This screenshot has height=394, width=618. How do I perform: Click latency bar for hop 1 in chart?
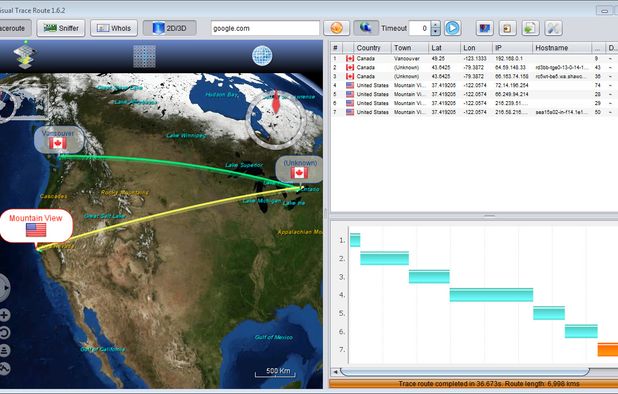tap(355, 240)
